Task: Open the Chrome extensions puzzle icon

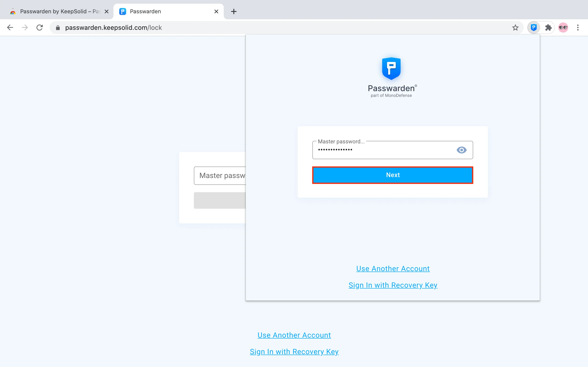Action: tap(548, 28)
